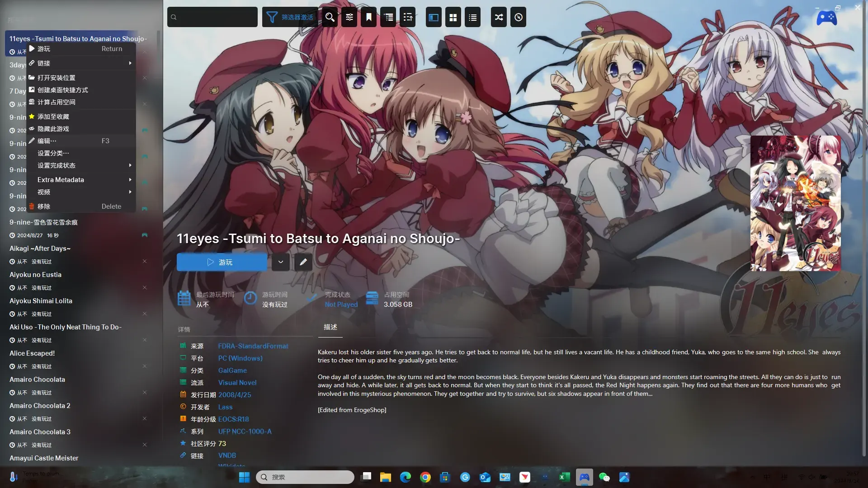Open Microsoft Store from the taskbar
This screenshot has width=868, height=488.
[445, 477]
